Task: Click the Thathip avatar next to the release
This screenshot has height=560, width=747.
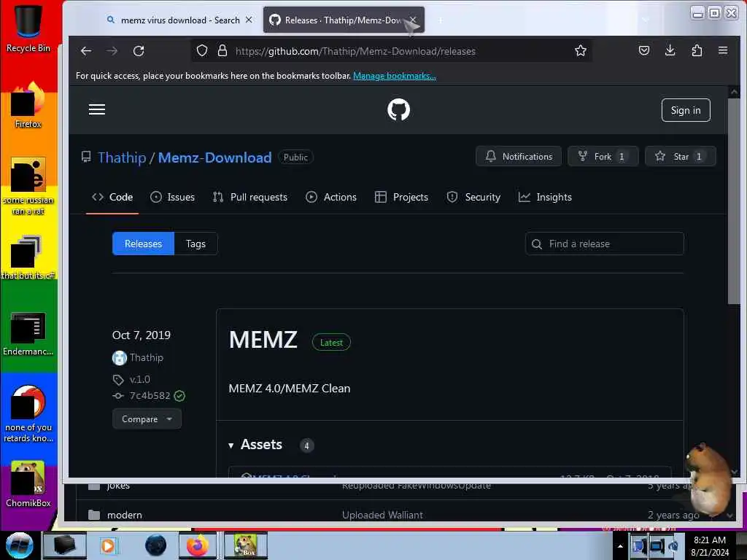Action: tap(120, 357)
